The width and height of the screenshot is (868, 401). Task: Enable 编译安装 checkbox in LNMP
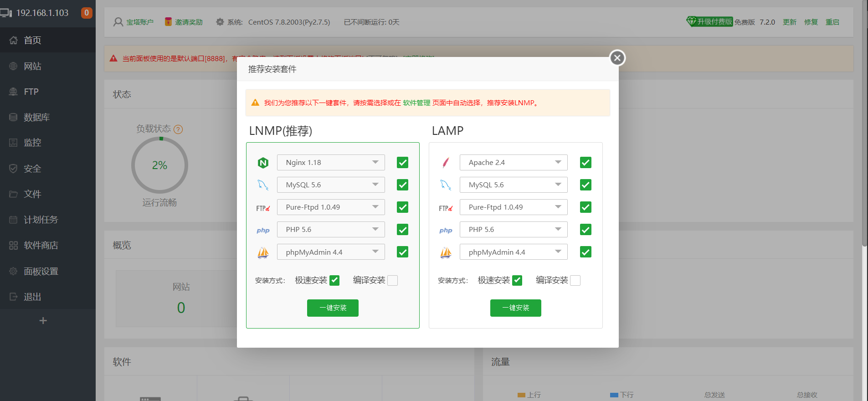393,280
